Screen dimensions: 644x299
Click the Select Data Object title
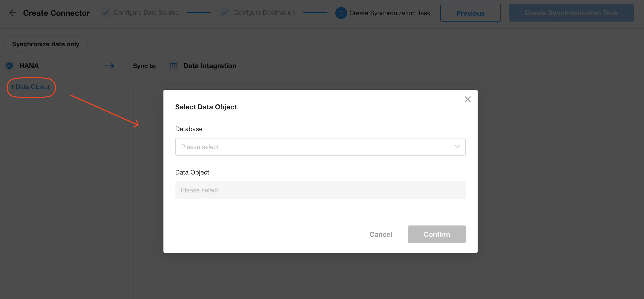point(206,107)
